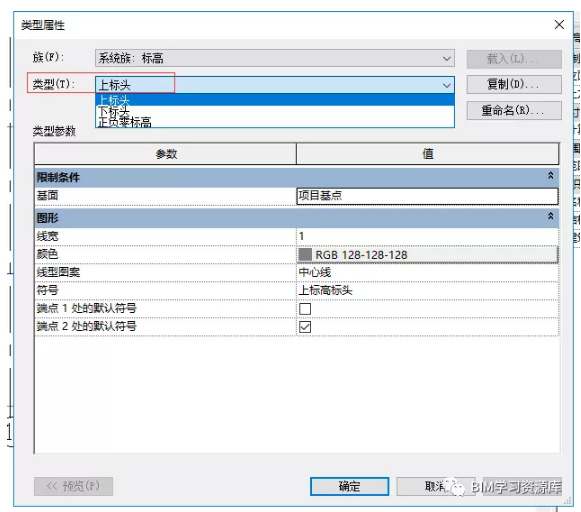Click the 复制(D)... button
The width and height of the screenshot is (581, 512).
(514, 84)
